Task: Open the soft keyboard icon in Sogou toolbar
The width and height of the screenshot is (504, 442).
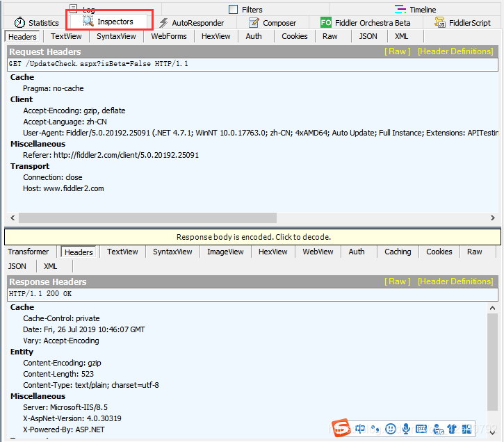Action: click(x=421, y=429)
